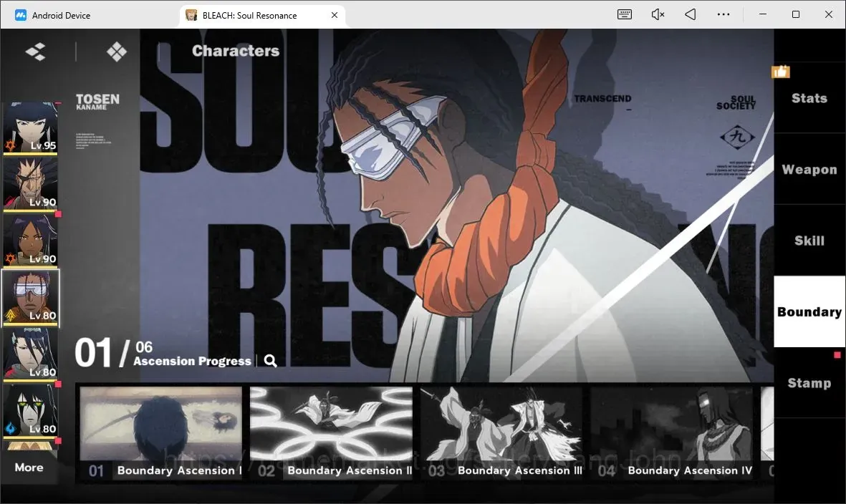Select the purple-haired Lv.90 character portrait
Screen dimensions: 846x504
[x=30, y=241]
